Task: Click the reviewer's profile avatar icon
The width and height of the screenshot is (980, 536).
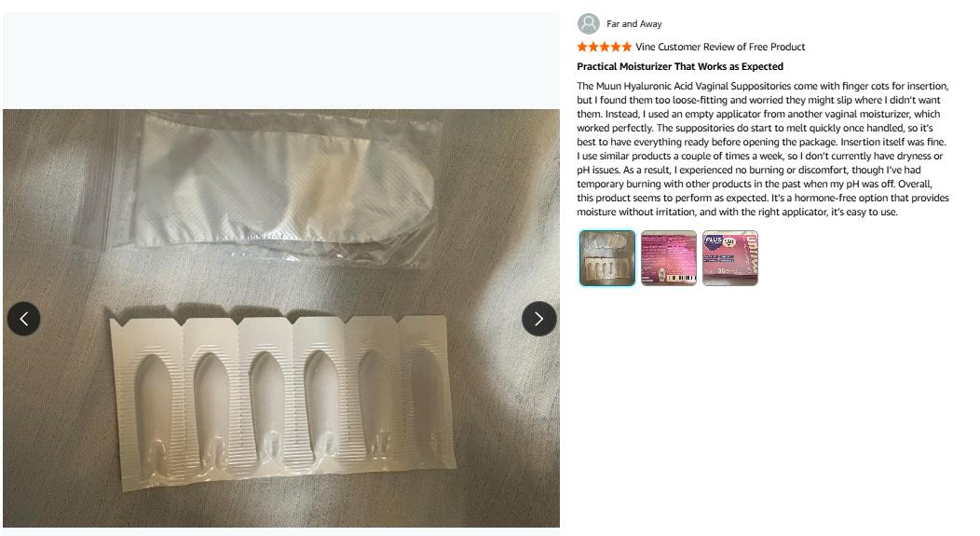Action: [588, 24]
